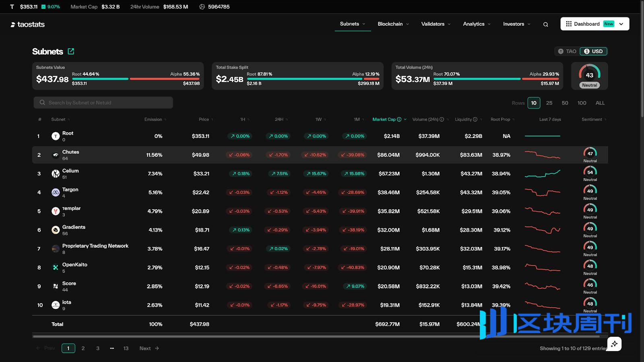Click the Market Cap info icon

coord(399,119)
